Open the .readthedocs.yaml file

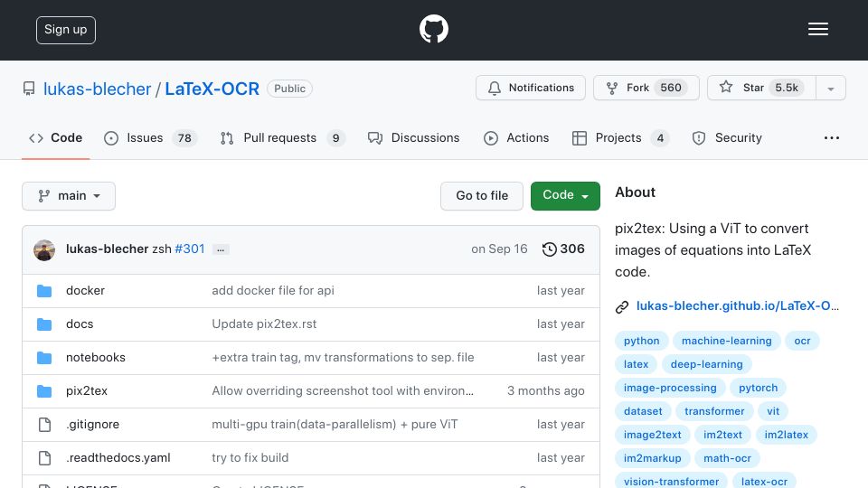click(x=118, y=457)
